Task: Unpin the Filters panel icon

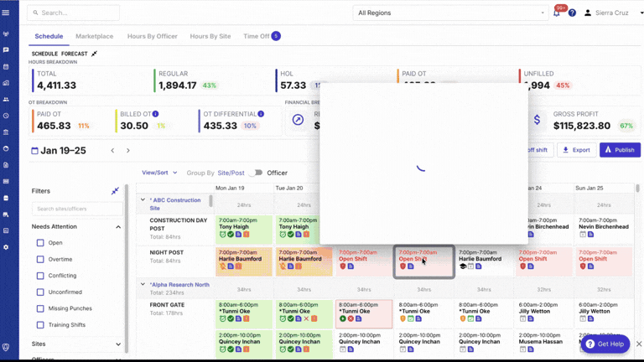Action: pos(115,191)
